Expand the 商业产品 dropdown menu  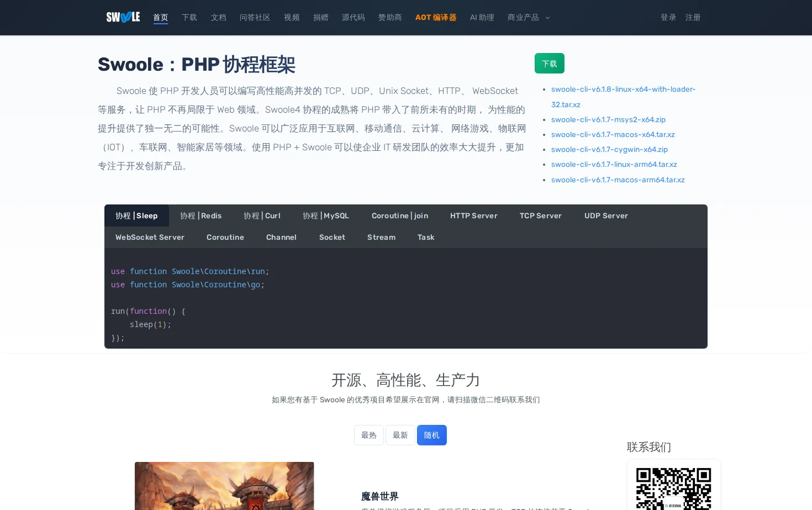pos(529,18)
